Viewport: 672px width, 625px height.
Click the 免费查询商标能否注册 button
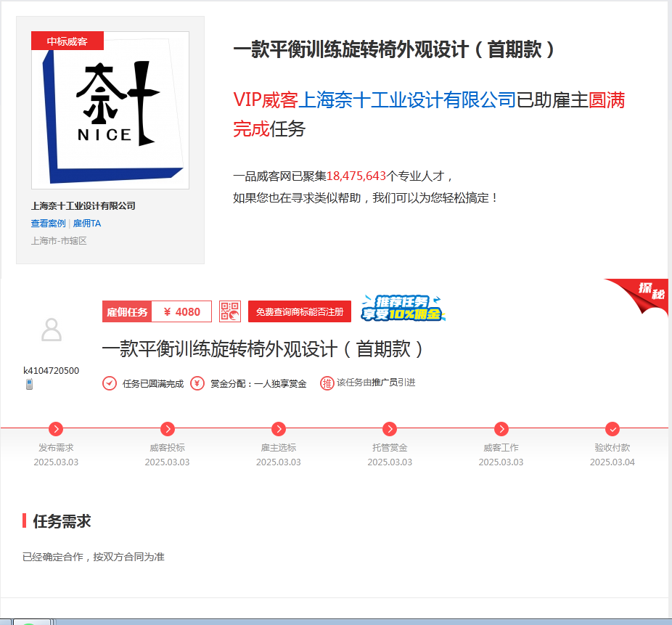(x=300, y=311)
